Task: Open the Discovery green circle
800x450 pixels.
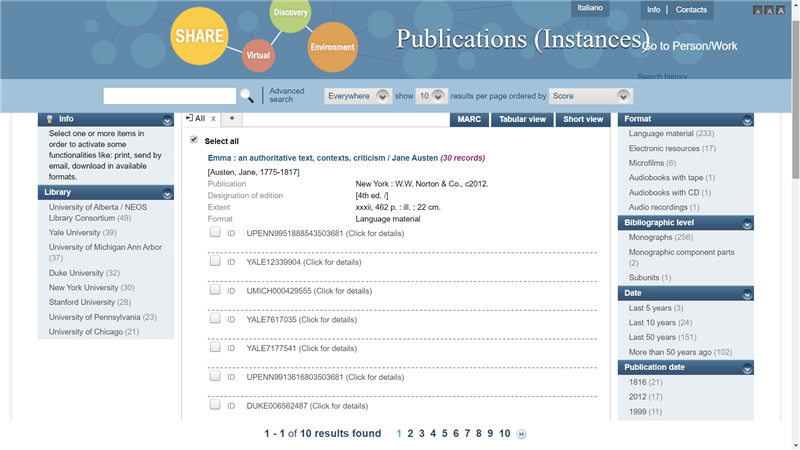Action: tap(290, 14)
